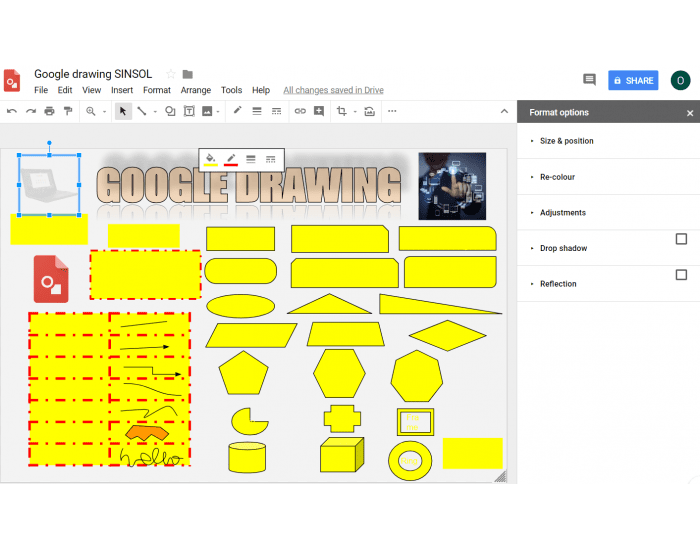Open the Crop mask dropdown arrow
This screenshot has width=700, height=550.
tap(355, 112)
